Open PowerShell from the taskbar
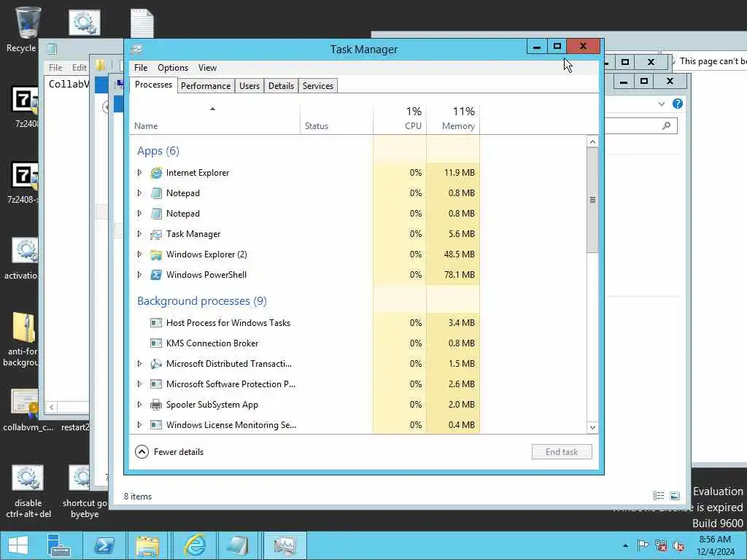Screen dimensions: 747x560 point(104,545)
